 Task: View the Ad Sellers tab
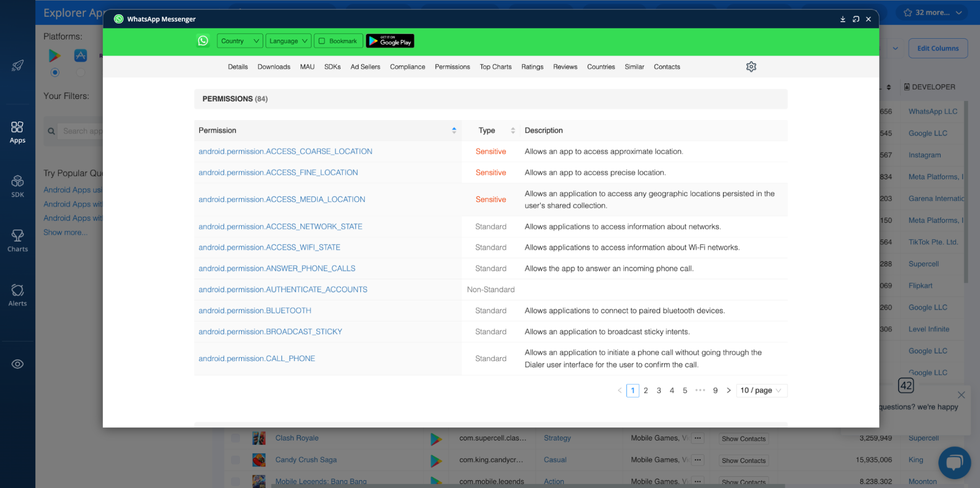pos(365,67)
